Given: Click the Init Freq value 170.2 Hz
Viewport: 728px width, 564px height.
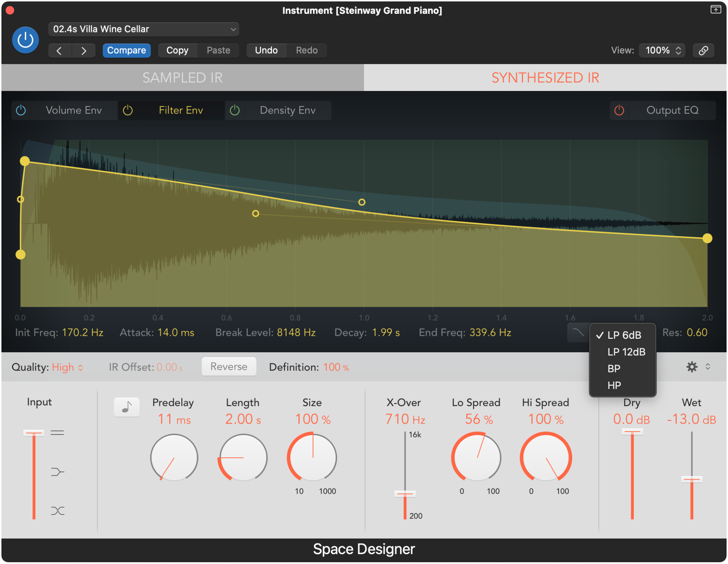Looking at the screenshot, I should (x=83, y=333).
